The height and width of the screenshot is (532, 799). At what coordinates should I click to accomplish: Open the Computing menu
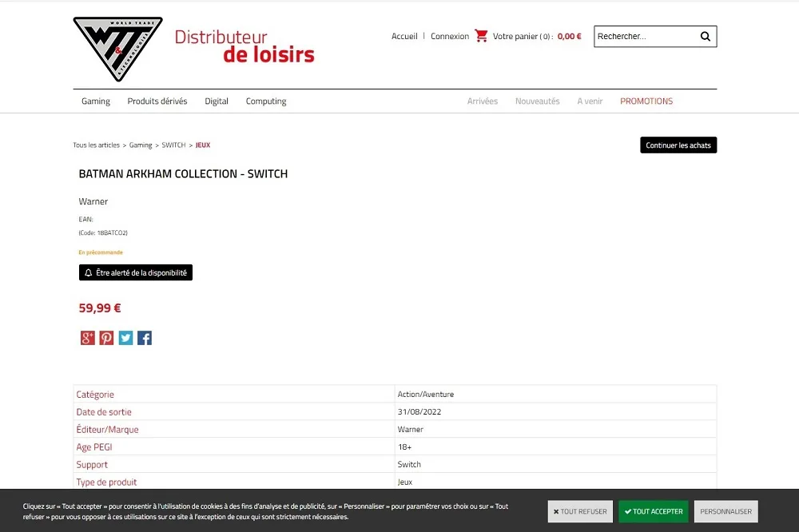point(266,101)
